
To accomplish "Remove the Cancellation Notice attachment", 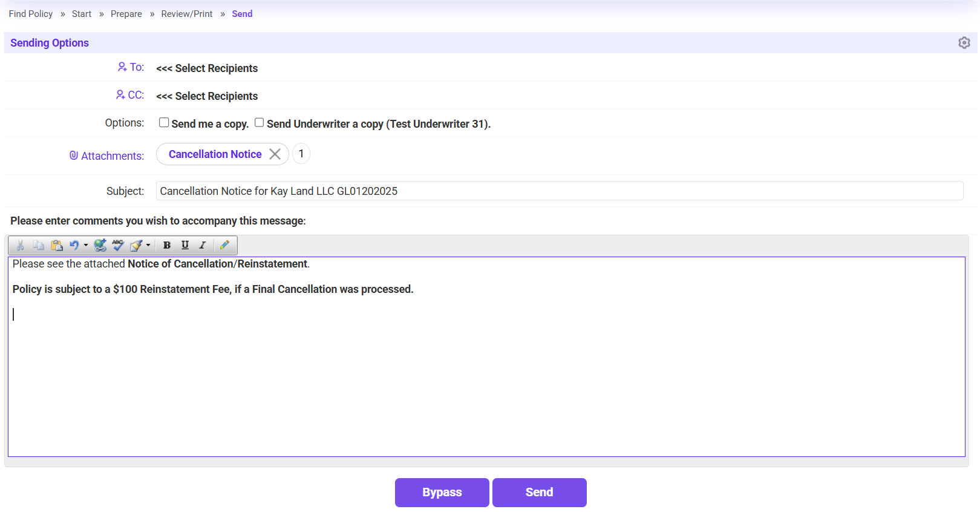I will pyautogui.click(x=275, y=154).
